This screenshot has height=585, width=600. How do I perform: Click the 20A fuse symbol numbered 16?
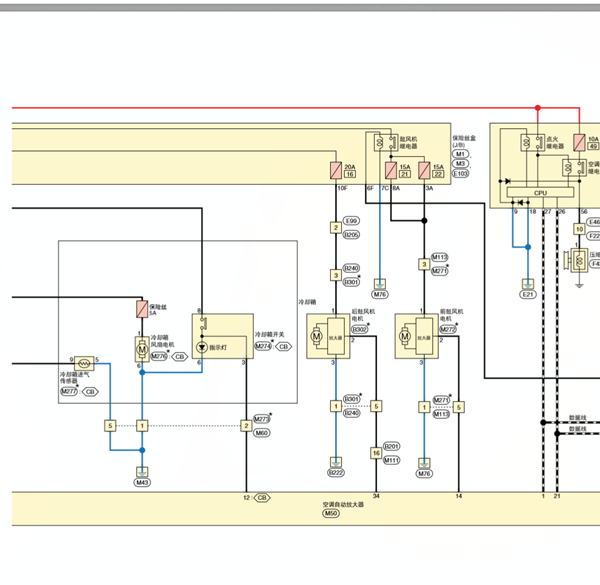click(336, 170)
